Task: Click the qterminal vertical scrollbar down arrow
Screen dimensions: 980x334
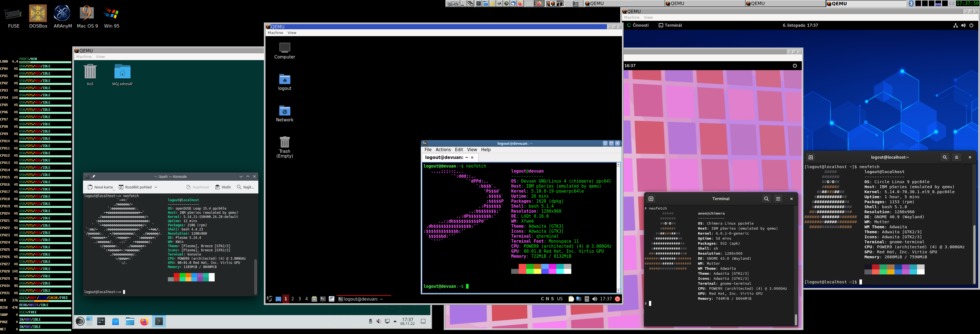Action: (618, 291)
